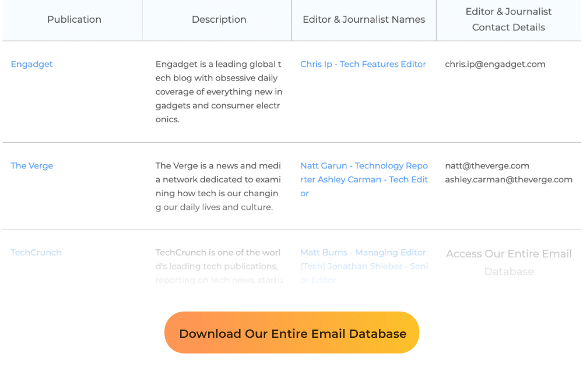The image size is (583, 392).
Task: Open the Engadget publication link
Action: tap(31, 64)
